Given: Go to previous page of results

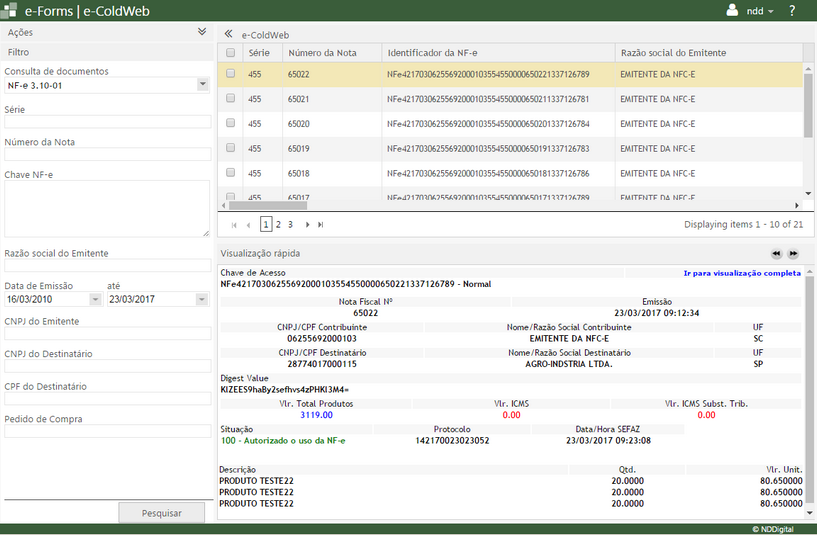Looking at the screenshot, I should pyautogui.click(x=248, y=225).
